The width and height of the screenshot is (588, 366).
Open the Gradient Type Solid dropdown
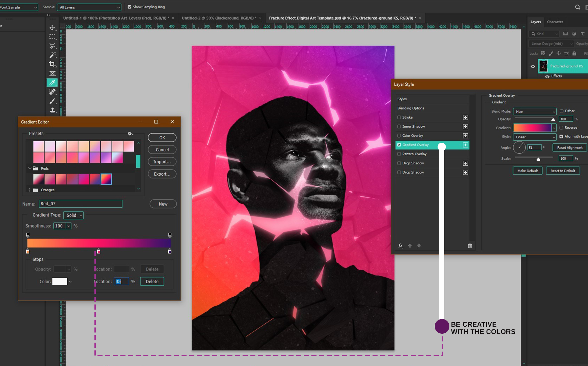click(x=74, y=215)
